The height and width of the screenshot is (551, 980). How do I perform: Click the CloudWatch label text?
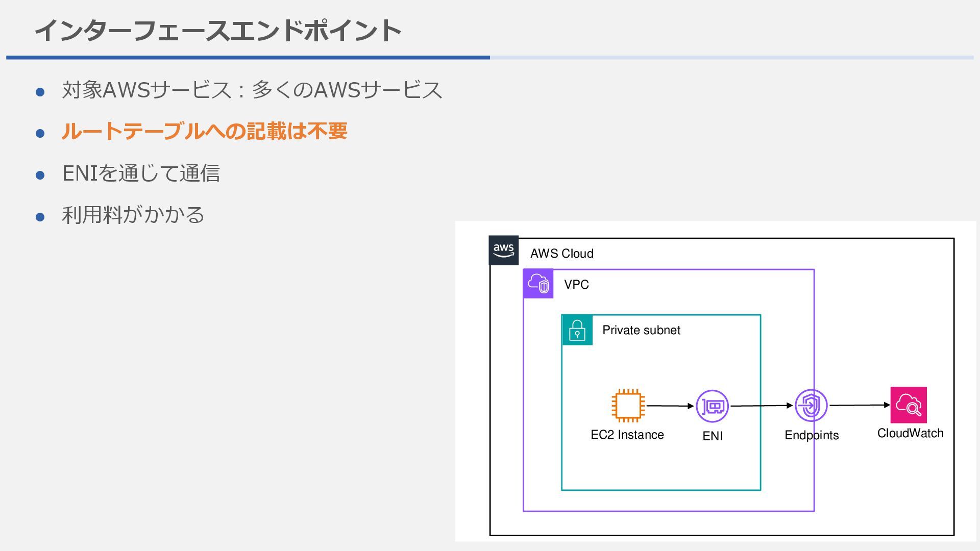coord(910,433)
